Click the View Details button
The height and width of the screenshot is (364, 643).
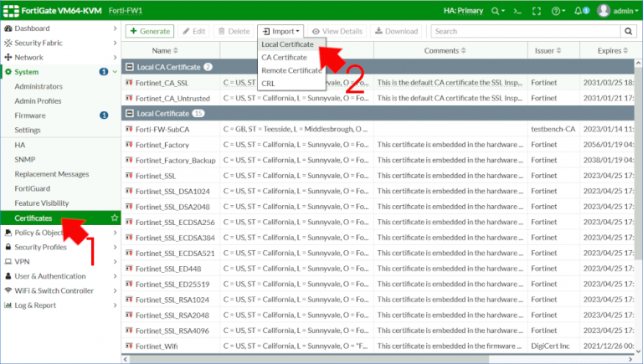click(337, 31)
